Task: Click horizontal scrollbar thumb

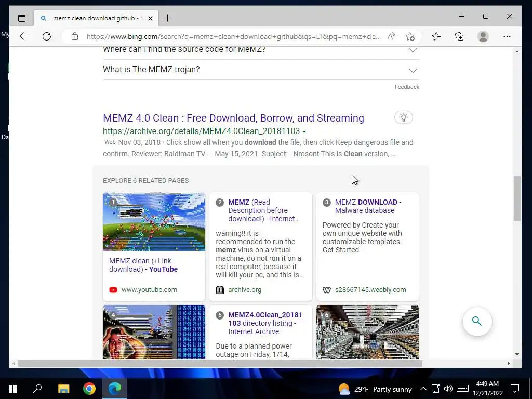Action: (220, 363)
